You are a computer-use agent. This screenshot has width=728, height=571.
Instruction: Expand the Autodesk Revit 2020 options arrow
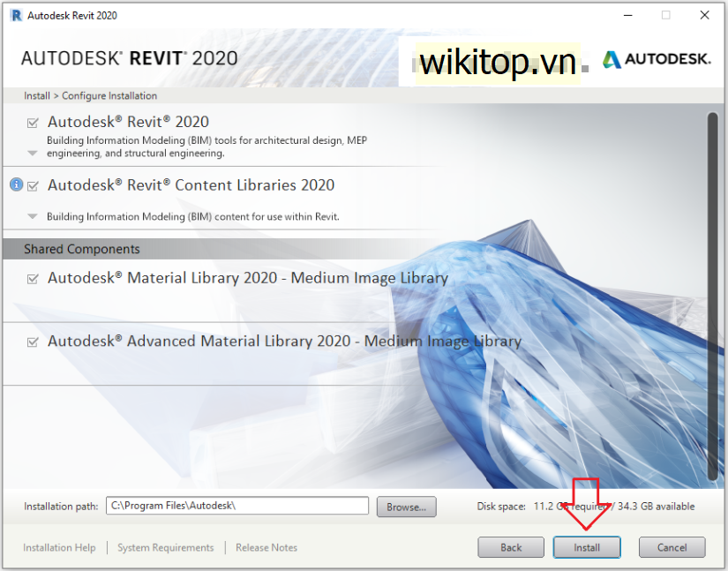point(33,154)
